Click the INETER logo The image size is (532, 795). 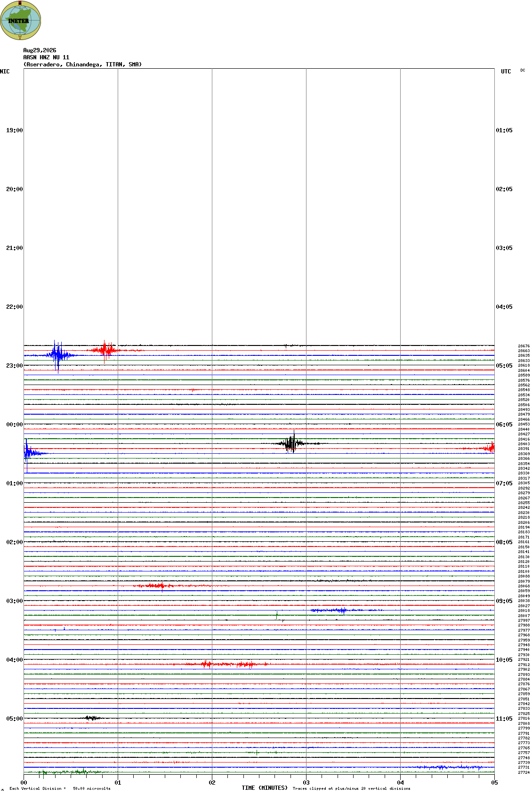click(x=20, y=20)
